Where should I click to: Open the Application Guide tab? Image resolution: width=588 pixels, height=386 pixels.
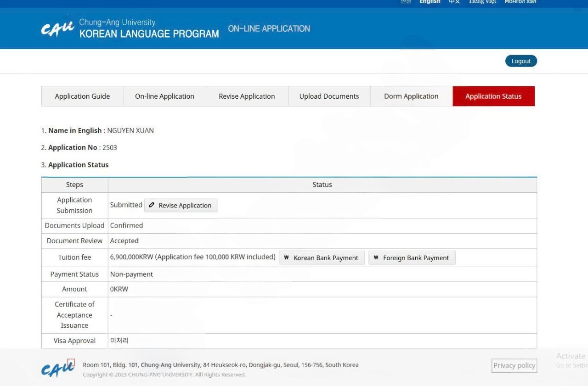82,96
